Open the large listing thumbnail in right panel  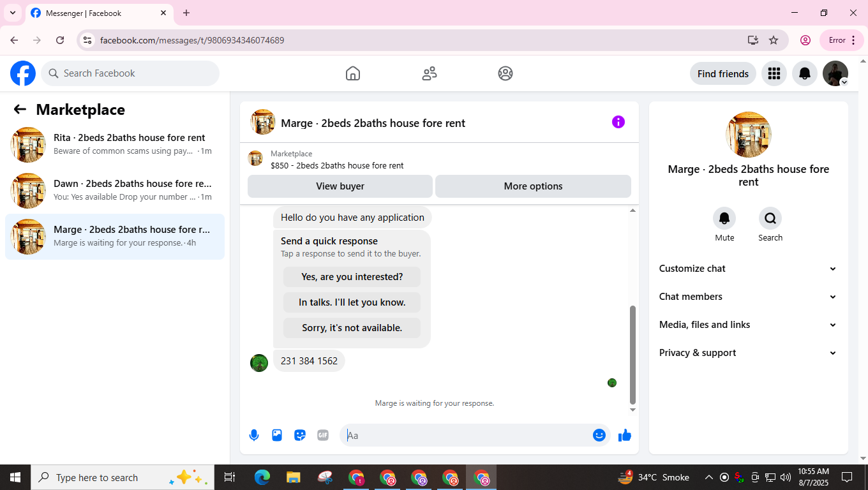pyautogui.click(x=749, y=135)
